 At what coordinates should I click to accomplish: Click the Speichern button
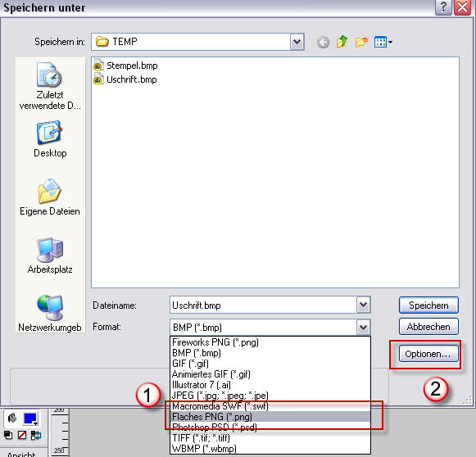[428, 305]
